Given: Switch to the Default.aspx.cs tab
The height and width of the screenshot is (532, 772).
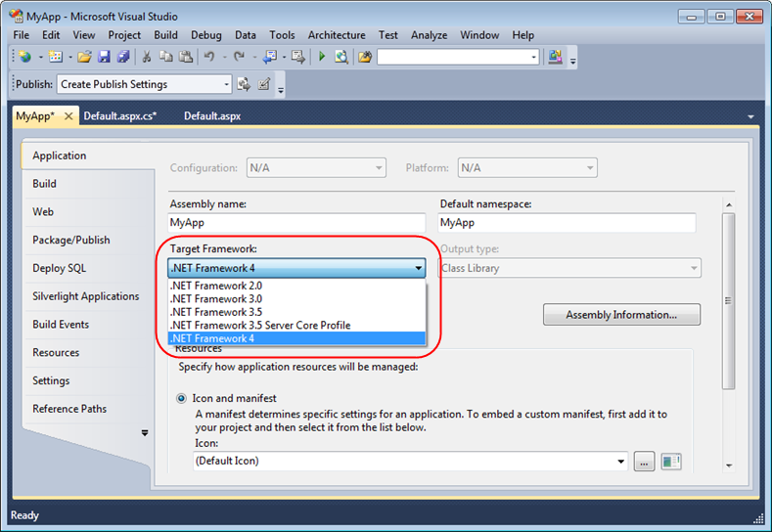Looking at the screenshot, I should point(120,116).
